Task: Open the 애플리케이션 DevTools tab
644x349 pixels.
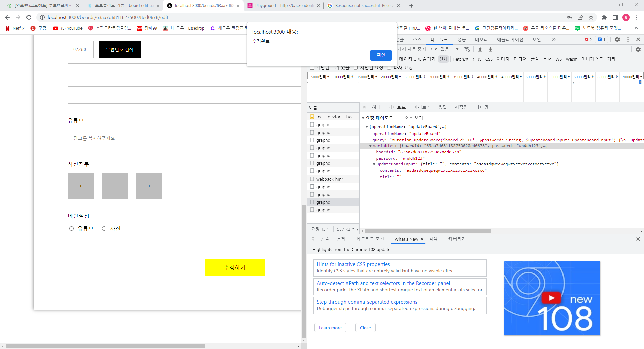Action: click(510, 39)
